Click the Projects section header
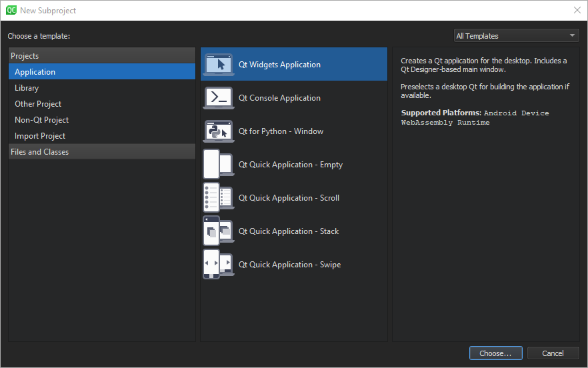The image size is (588, 368). (x=25, y=56)
